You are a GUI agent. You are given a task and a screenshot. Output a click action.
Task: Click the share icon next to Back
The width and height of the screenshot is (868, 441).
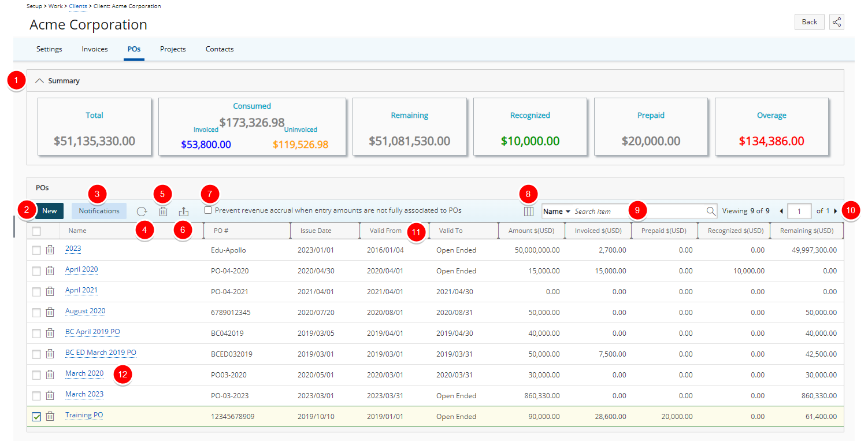[x=836, y=22]
